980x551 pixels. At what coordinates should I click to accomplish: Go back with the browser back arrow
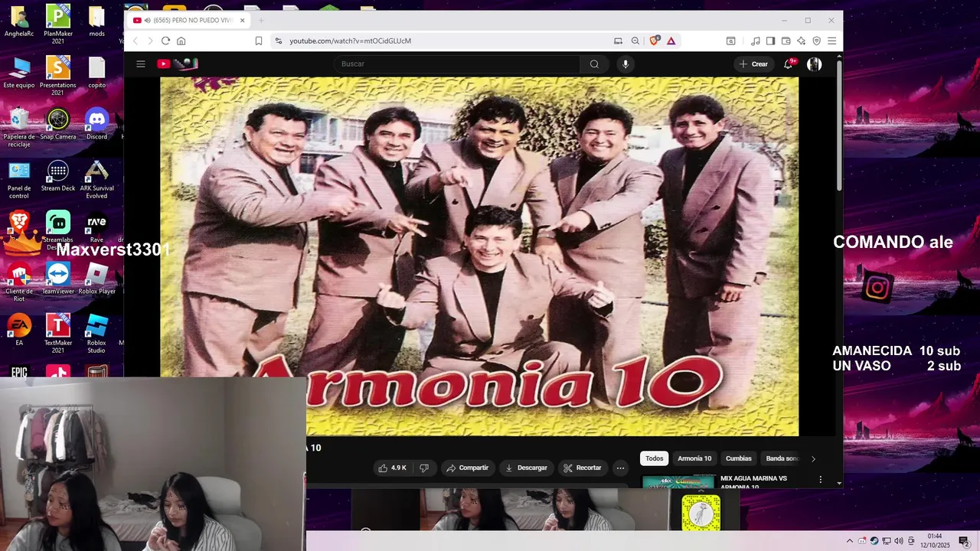click(x=136, y=41)
